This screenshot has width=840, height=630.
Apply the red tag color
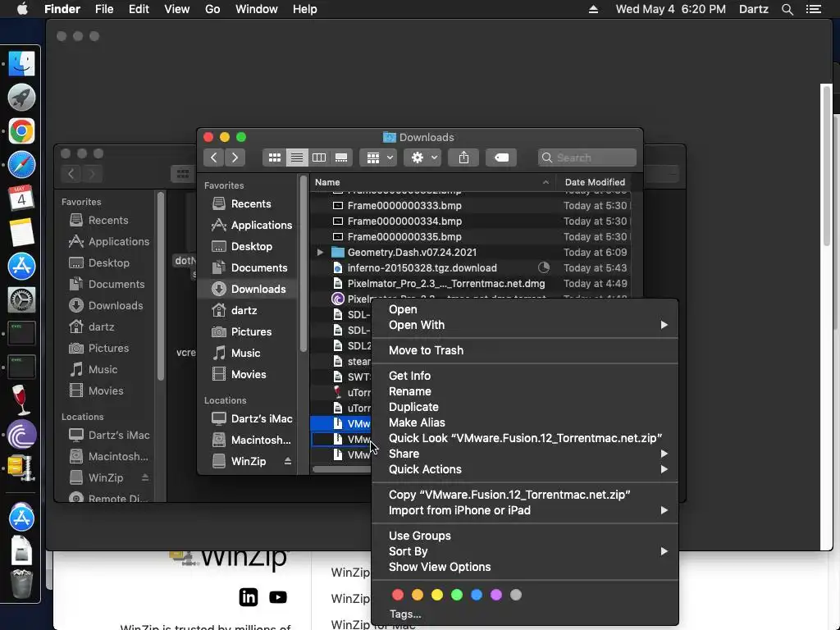coord(398,595)
